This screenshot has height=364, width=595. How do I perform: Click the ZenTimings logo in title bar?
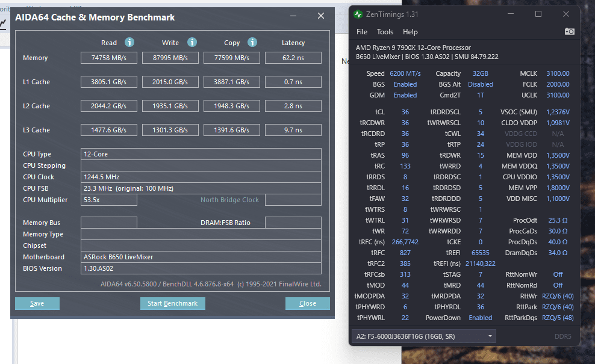tap(358, 14)
